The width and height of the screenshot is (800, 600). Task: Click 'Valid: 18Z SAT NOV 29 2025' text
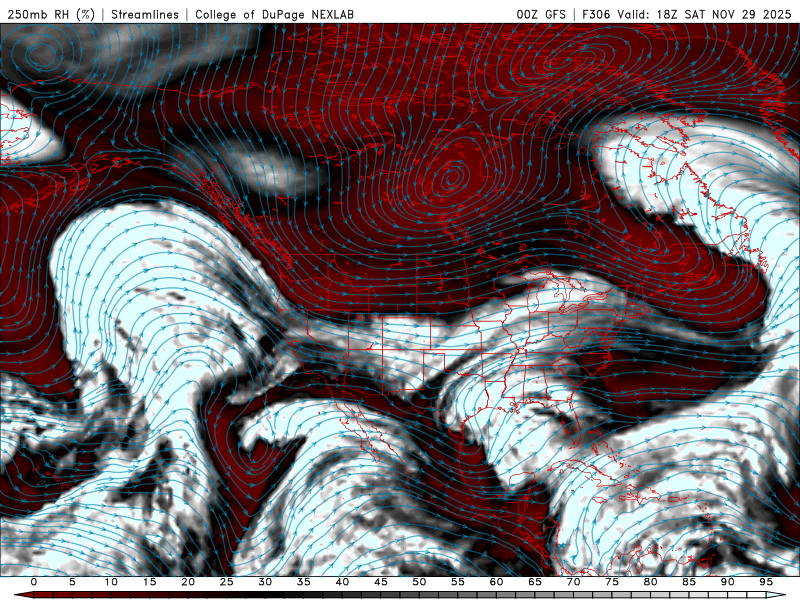click(x=704, y=14)
